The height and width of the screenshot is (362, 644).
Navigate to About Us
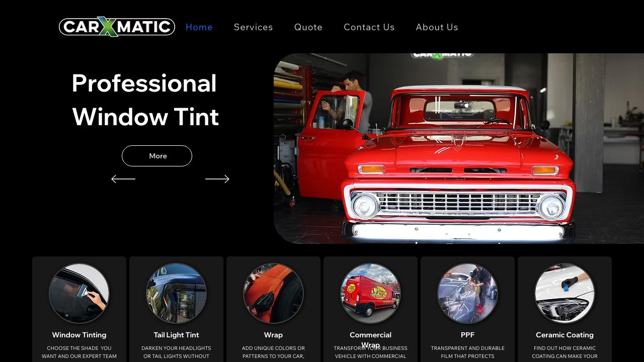[437, 27]
